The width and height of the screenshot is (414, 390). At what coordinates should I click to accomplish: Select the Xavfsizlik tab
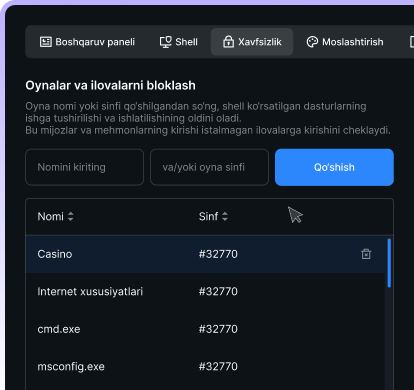[252, 42]
